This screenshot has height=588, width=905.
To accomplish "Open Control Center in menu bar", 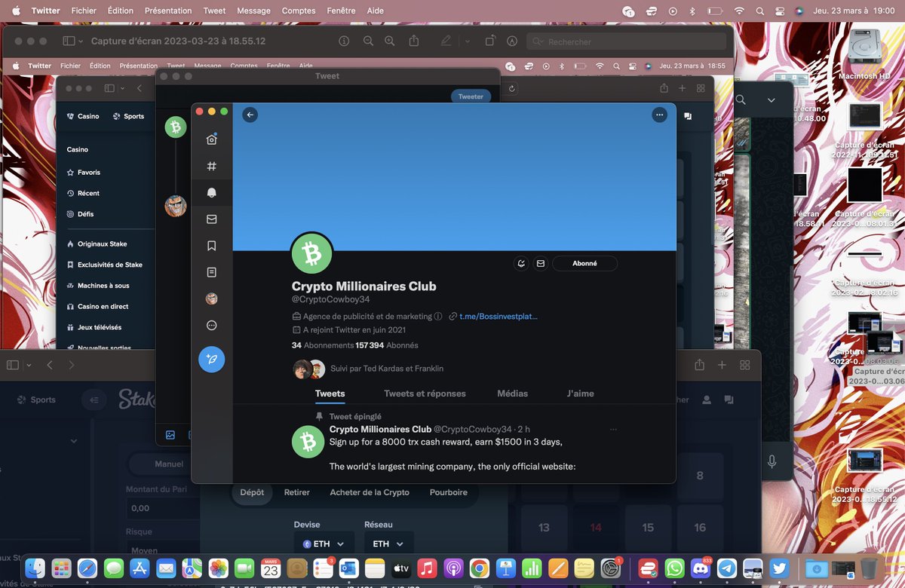I will (781, 11).
